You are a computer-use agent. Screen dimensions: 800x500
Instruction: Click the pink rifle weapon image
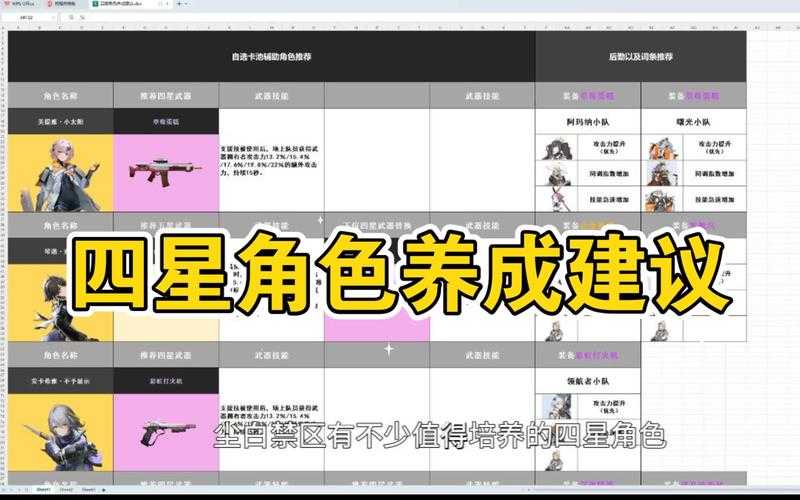166,173
